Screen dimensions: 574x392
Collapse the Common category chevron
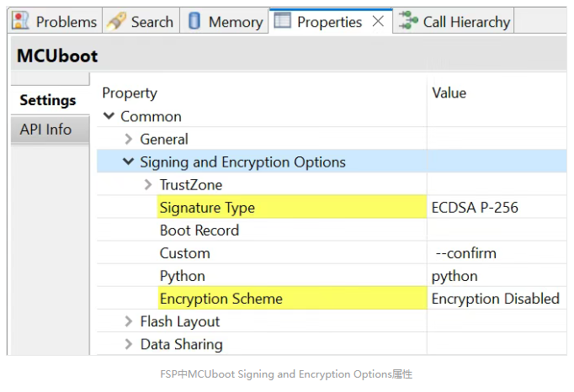[109, 116]
